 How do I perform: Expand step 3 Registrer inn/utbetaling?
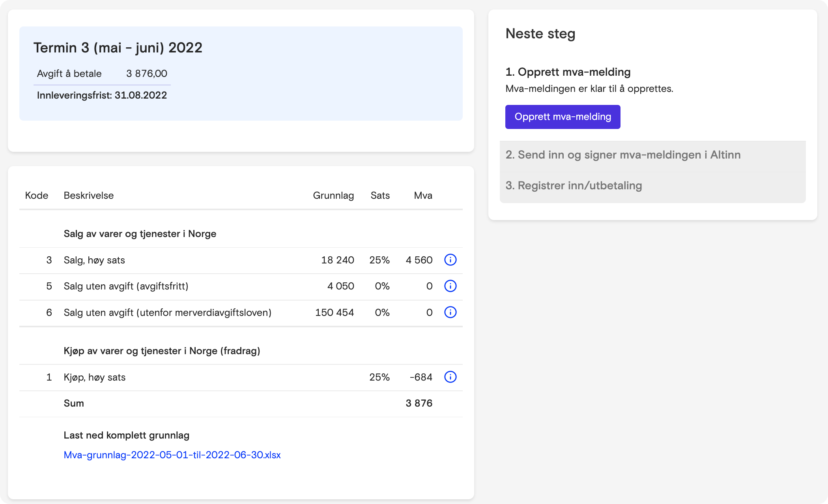pos(574,185)
